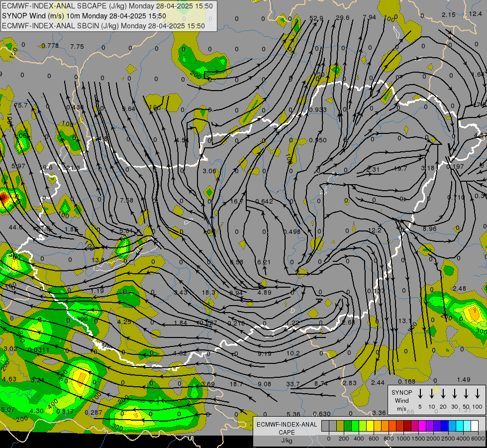487x448 pixels.
Task: Click the map value 6.21
Action: click(x=264, y=262)
